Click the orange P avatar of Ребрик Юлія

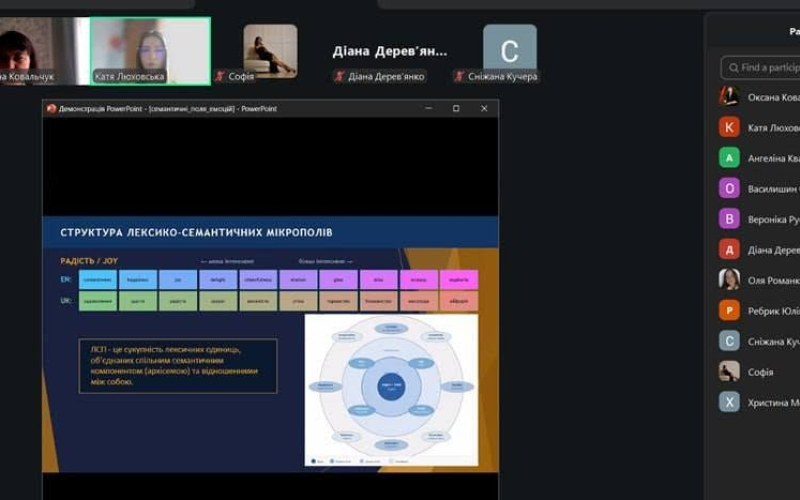pyautogui.click(x=729, y=310)
